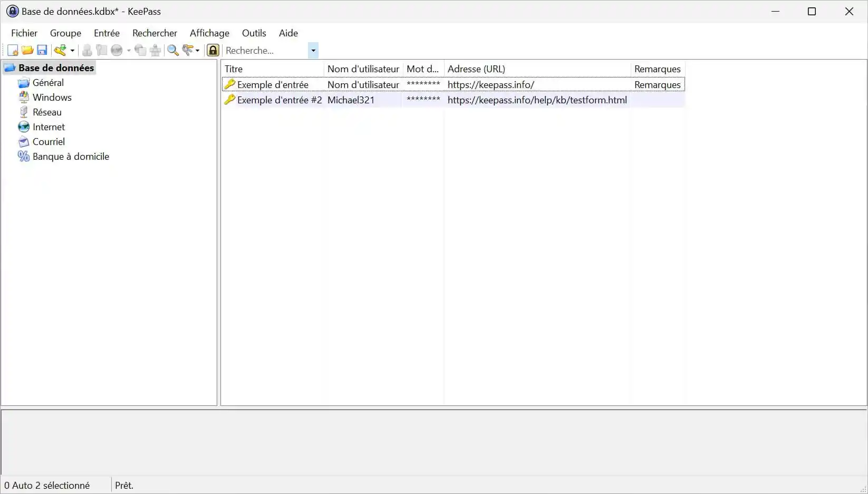Click the Copy user name toolbar icon
The width and height of the screenshot is (868, 494).
87,50
